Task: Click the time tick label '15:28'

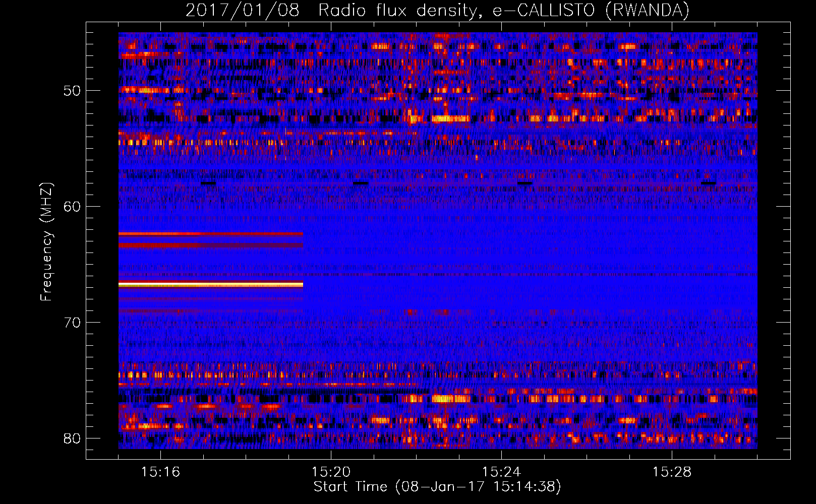Action: coord(672,472)
